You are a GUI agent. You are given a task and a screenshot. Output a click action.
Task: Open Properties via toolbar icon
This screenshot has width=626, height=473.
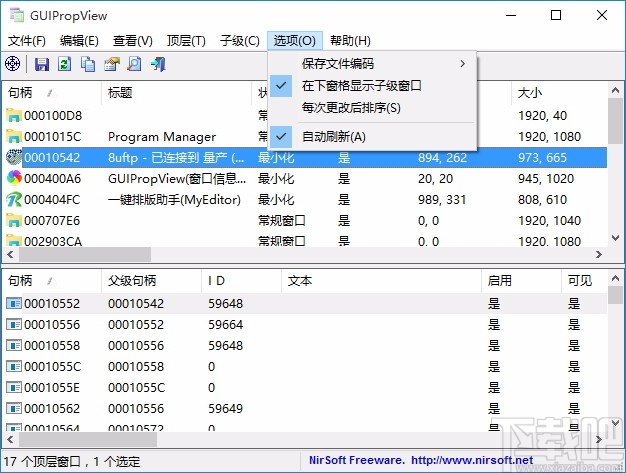[112, 64]
